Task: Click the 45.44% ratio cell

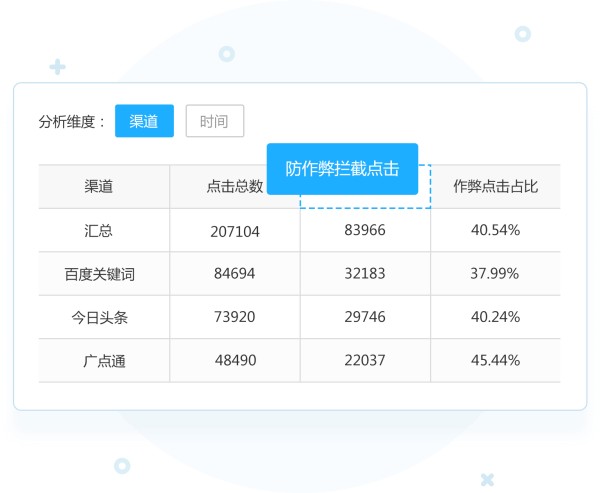Action: [x=495, y=360]
